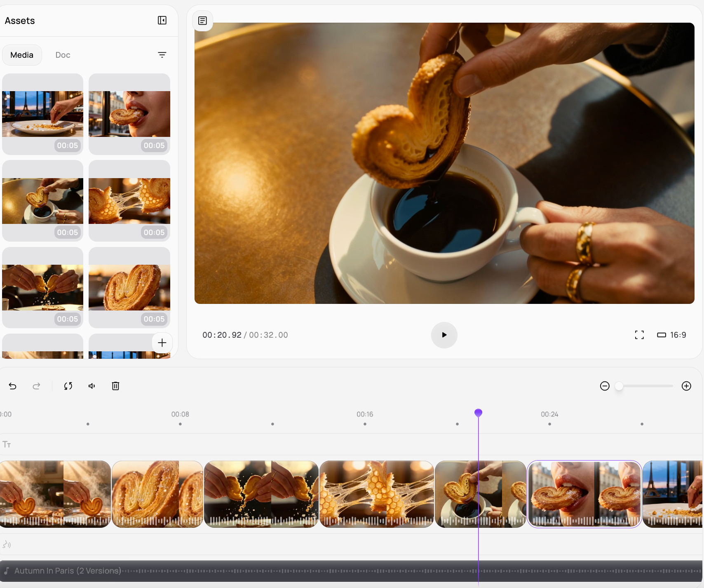Switch to the Doc tab
This screenshot has width=704, height=588.
pyautogui.click(x=63, y=55)
